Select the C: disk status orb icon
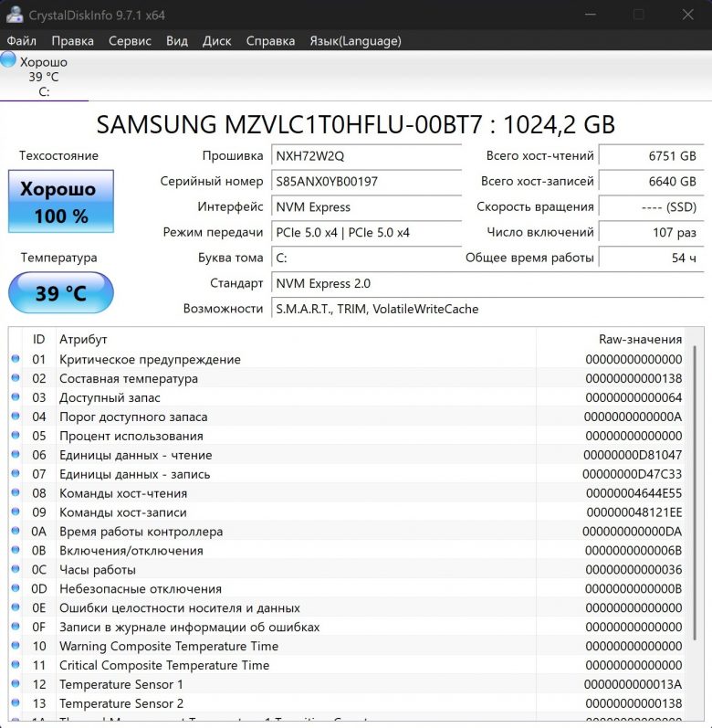 (8, 60)
